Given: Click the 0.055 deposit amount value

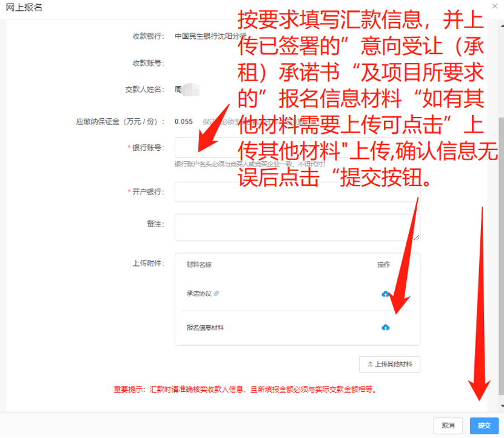Looking at the screenshot, I should coord(183,121).
